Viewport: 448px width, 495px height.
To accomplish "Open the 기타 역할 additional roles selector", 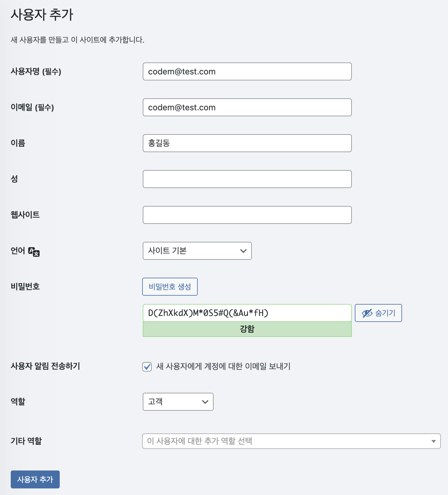I will [291, 441].
